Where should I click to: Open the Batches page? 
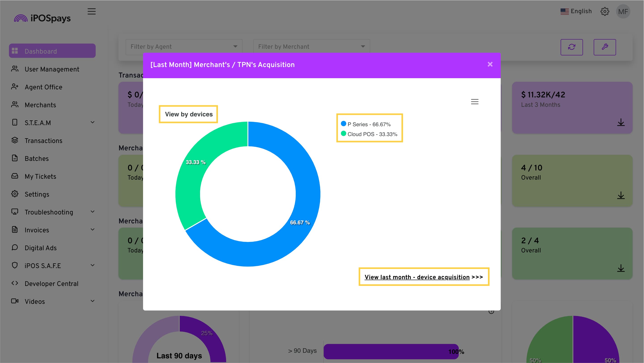(36, 159)
